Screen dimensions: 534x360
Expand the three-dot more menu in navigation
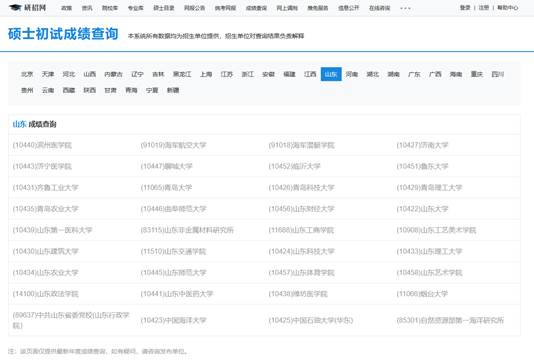click(x=405, y=8)
